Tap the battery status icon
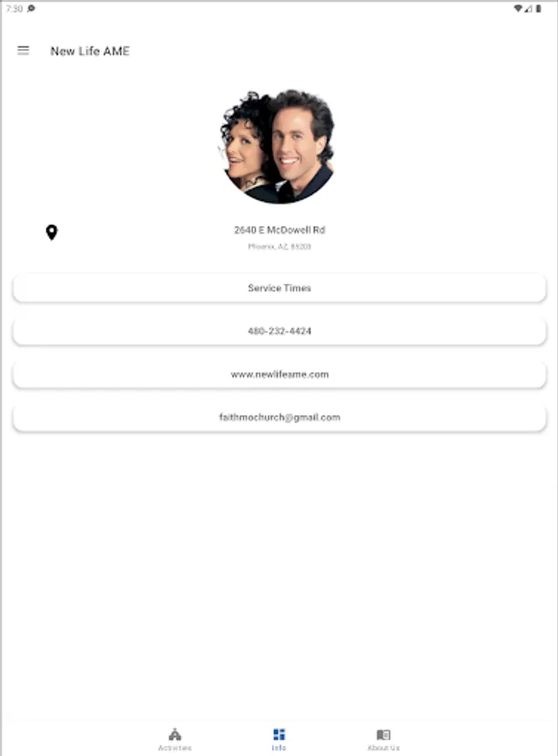This screenshot has width=558, height=756. coord(539,8)
